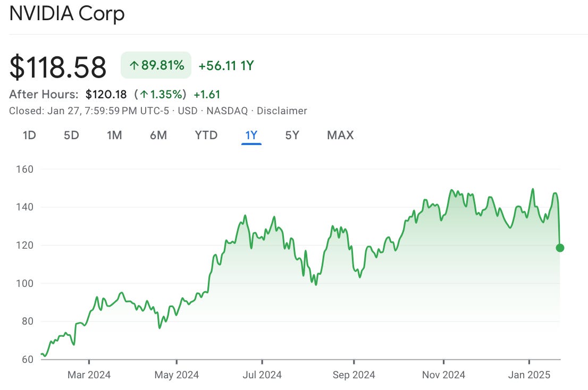Open the Disclaimer link
Image resolution: width=588 pixels, height=390 pixels.
point(282,111)
